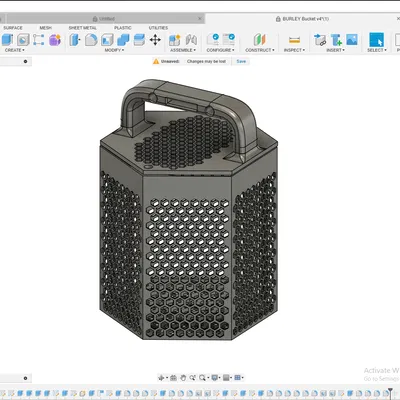This screenshot has width=400, height=400.
Task: Click the dot button on the bottom comments panel
Action: (x=25, y=378)
